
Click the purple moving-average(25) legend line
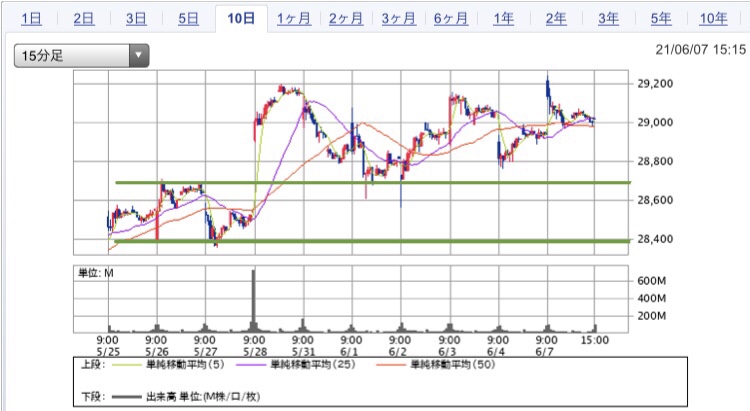[x=251, y=365]
